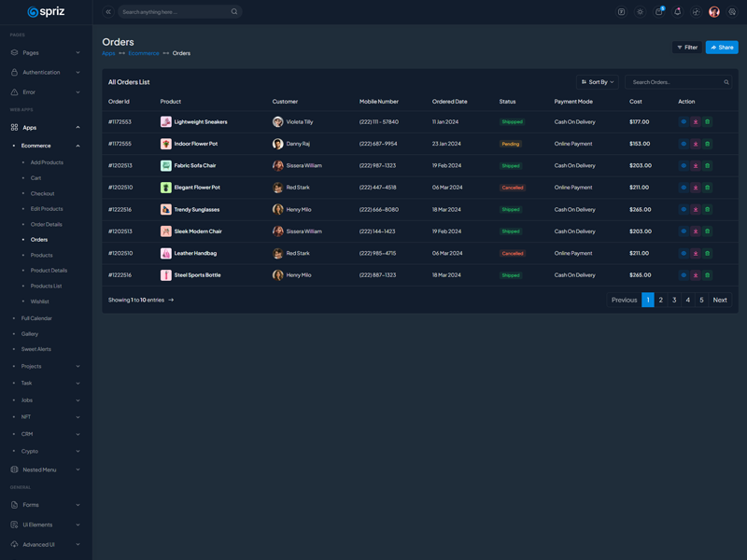Toggle the light/dark theme sun icon
This screenshot has width=747, height=560.
[640, 12]
